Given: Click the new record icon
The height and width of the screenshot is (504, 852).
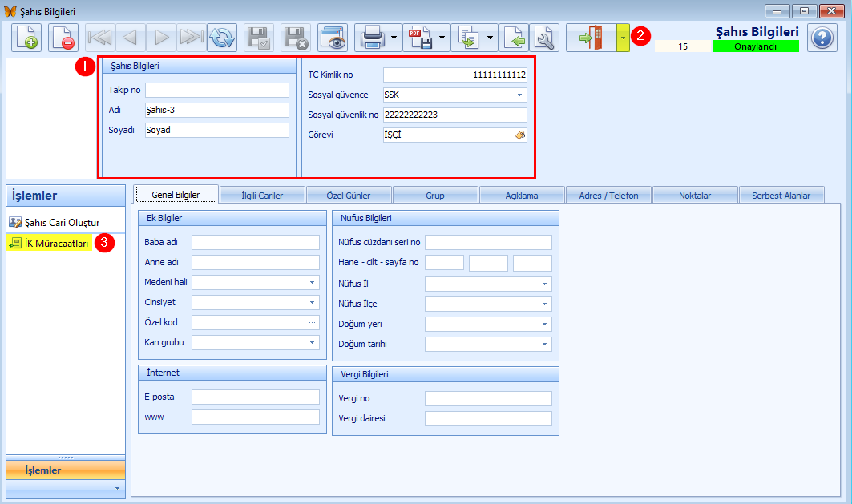Looking at the screenshot, I should tap(26, 38).
